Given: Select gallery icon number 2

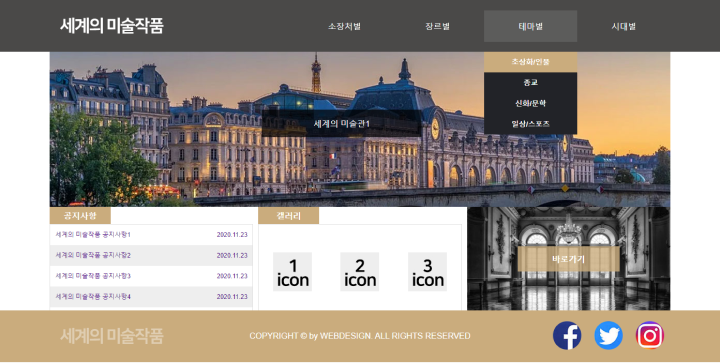Looking at the screenshot, I should point(360,272).
